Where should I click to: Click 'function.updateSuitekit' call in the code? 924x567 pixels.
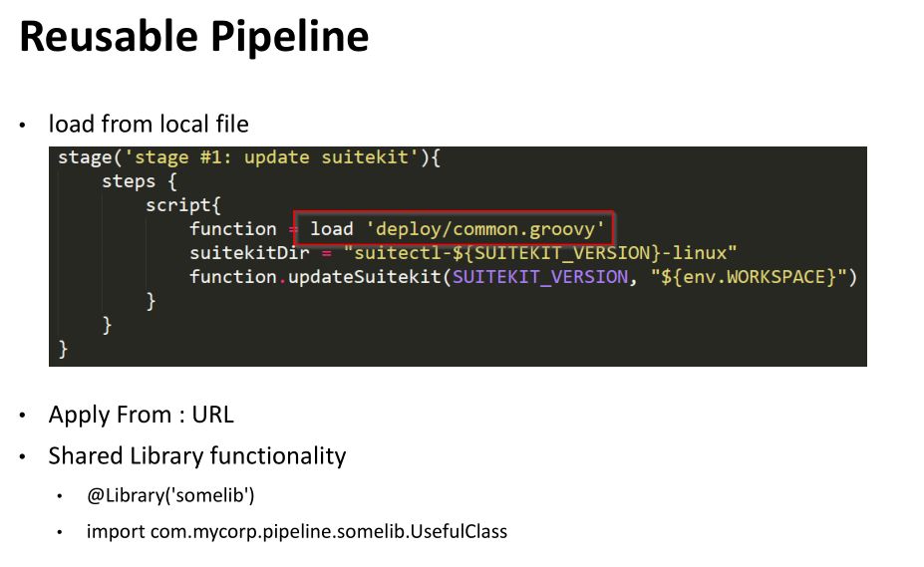(315, 277)
